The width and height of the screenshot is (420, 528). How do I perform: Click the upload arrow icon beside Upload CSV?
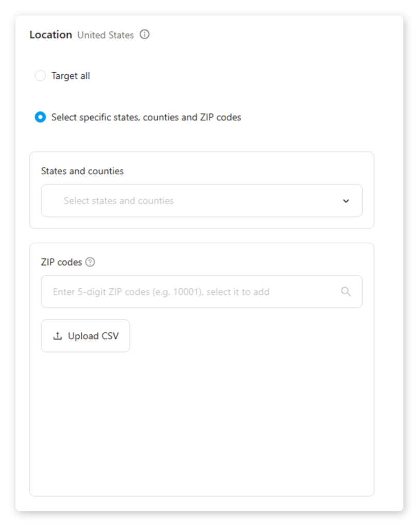pyautogui.click(x=57, y=336)
